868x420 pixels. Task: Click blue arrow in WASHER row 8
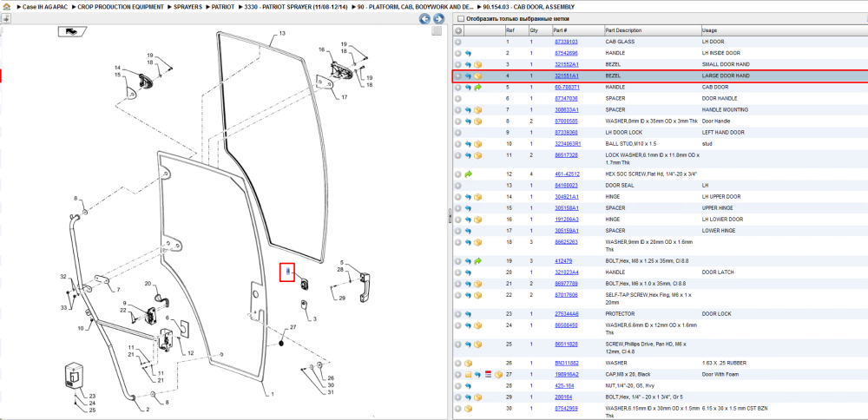click(x=468, y=121)
